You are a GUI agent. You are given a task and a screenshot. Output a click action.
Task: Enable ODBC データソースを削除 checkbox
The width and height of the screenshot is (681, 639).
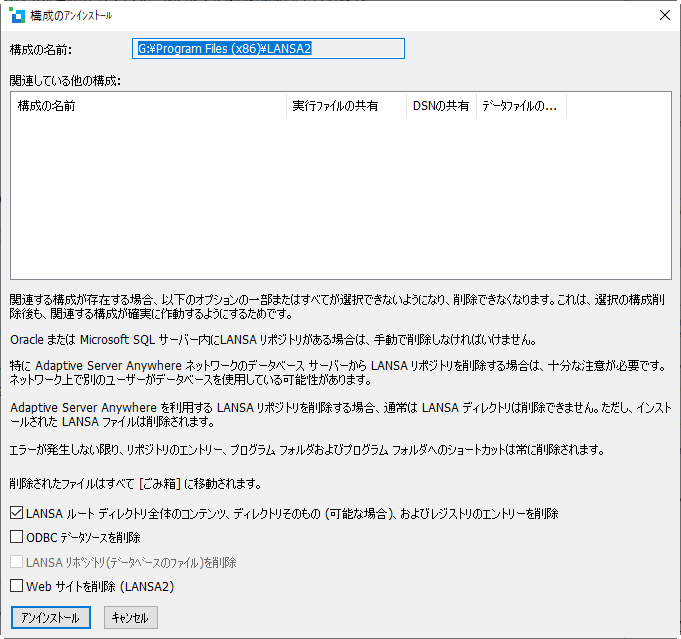click(x=17, y=537)
